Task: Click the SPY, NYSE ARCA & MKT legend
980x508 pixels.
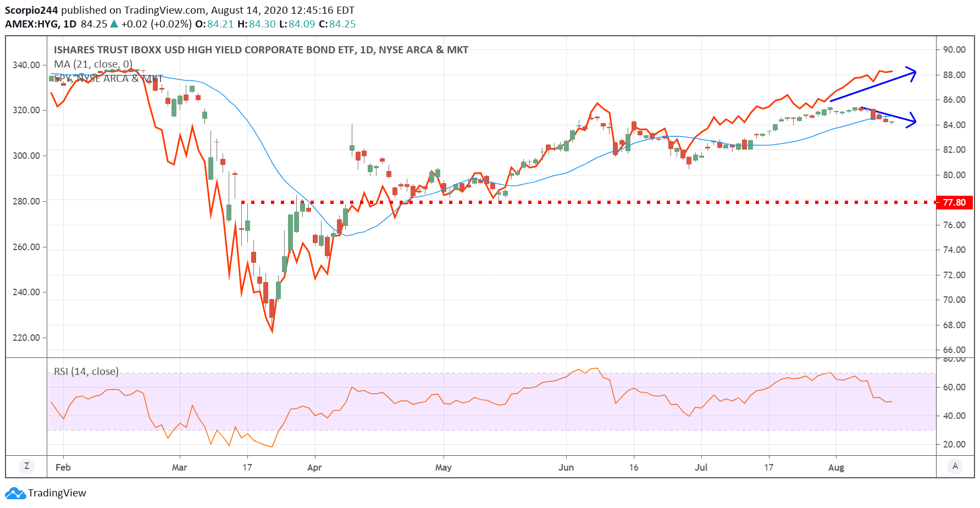Action: coord(108,79)
